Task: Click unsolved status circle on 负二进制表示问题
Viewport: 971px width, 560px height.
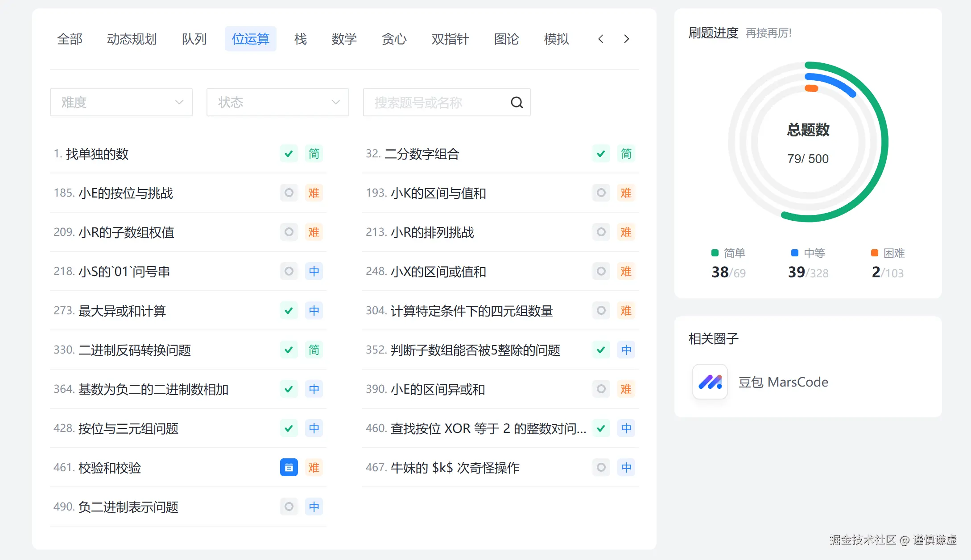Action: tap(289, 507)
